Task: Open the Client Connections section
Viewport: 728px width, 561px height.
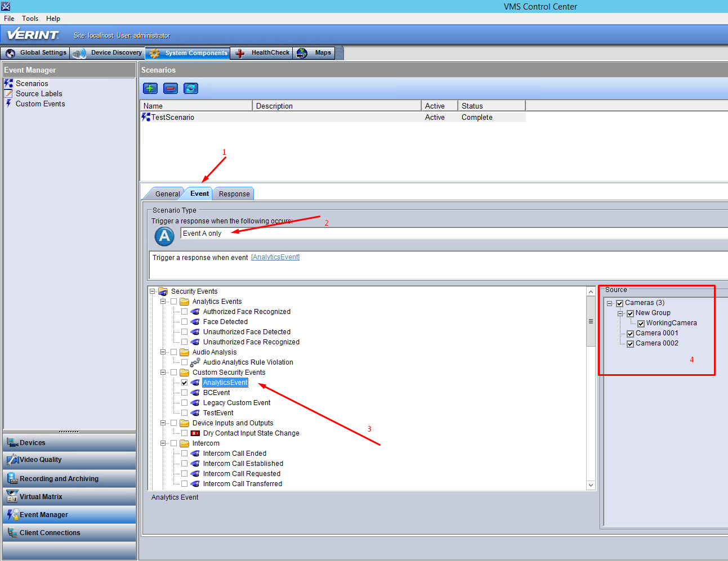Action: 69,533
